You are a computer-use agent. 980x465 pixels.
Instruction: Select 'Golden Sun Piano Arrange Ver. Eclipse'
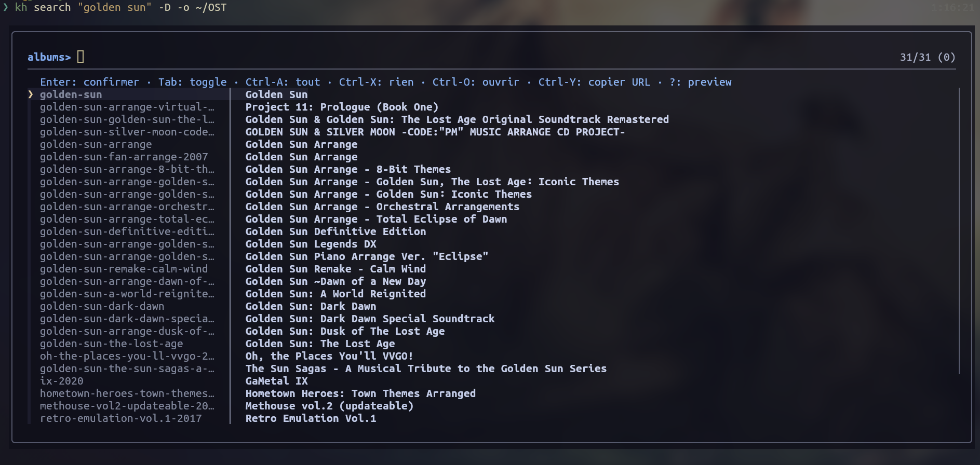(366, 256)
